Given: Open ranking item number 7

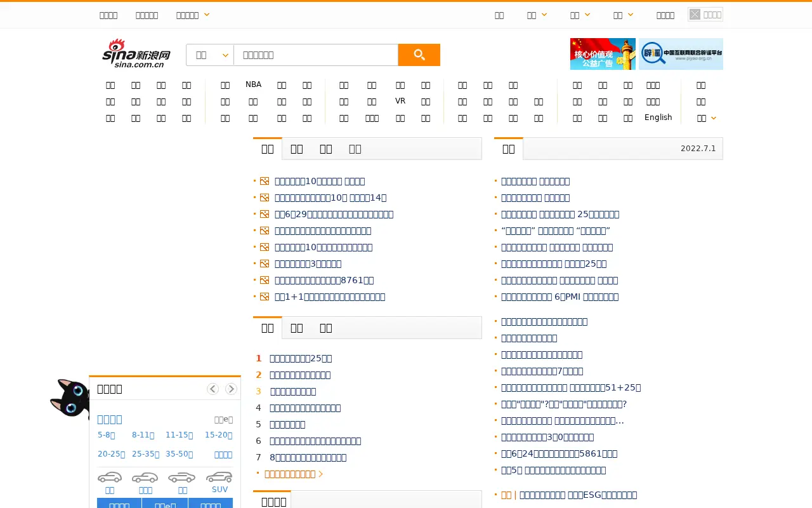Looking at the screenshot, I should pyautogui.click(x=308, y=457).
